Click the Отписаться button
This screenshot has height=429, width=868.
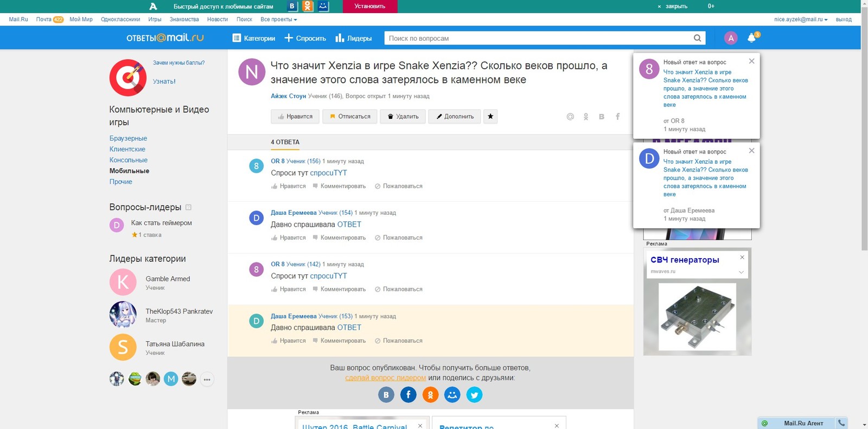tap(350, 117)
